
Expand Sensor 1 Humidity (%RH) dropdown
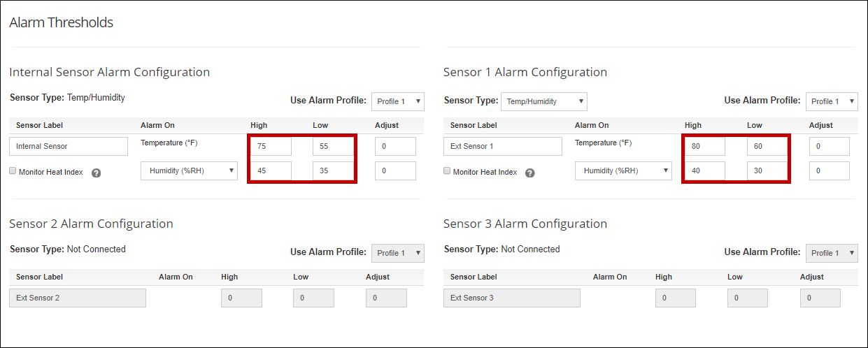[623, 171]
